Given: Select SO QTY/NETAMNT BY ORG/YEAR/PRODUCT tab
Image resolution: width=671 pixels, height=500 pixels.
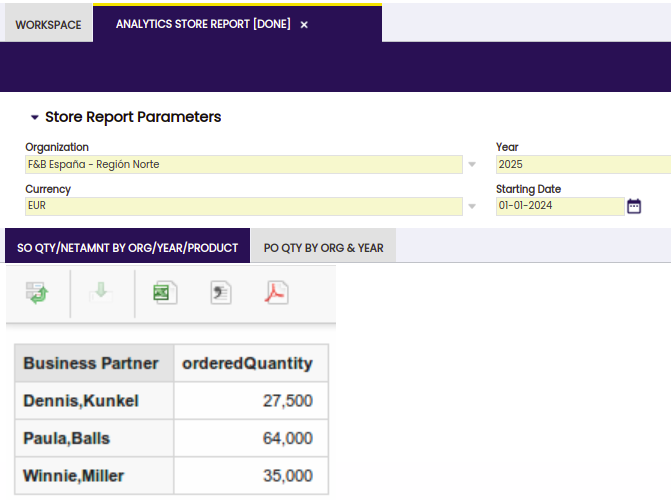Looking at the screenshot, I should point(128,247).
